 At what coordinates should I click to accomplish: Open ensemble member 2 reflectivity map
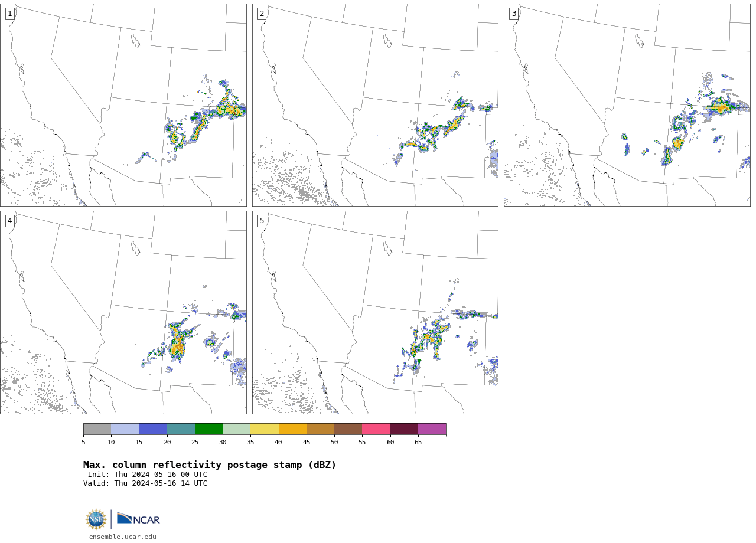375,105
